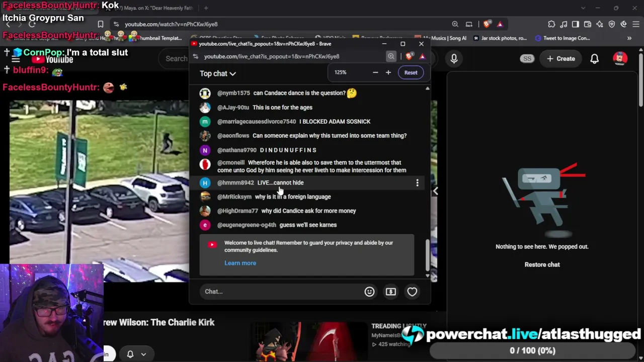Click the @aeonflows chat username
The width and height of the screenshot is (644, 362).
233,136
